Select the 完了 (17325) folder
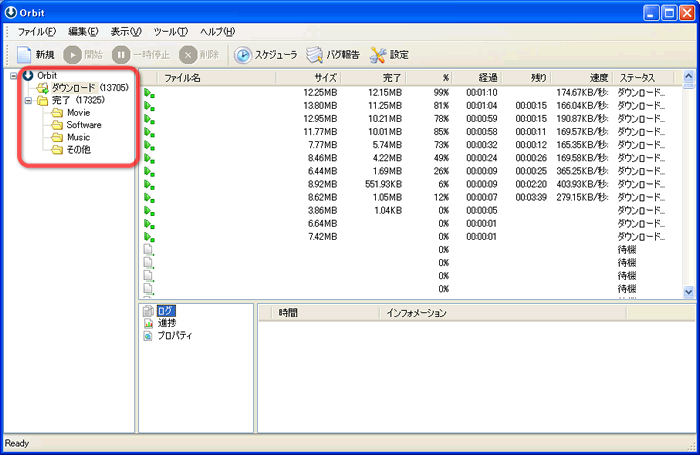The height and width of the screenshot is (455, 700). pos(78,100)
